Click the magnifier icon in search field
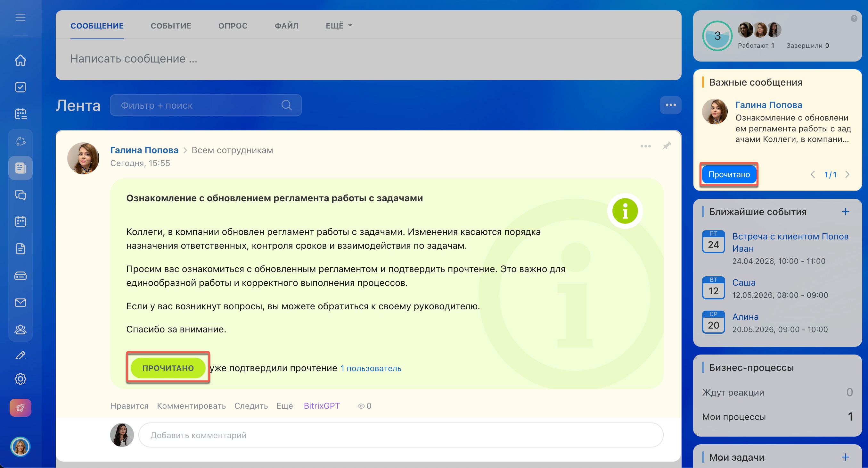Screen dimensions: 868x468 (x=286, y=105)
